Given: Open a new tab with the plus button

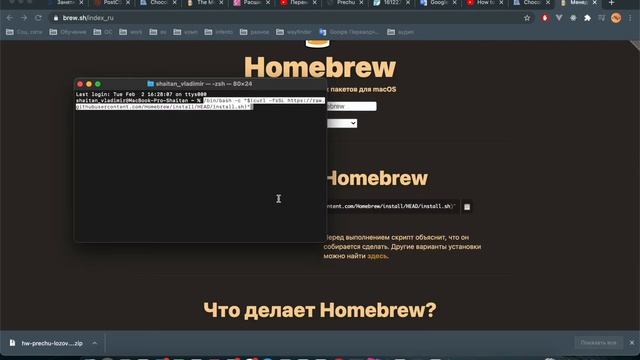Looking at the screenshot, I should (x=611, y=3).
